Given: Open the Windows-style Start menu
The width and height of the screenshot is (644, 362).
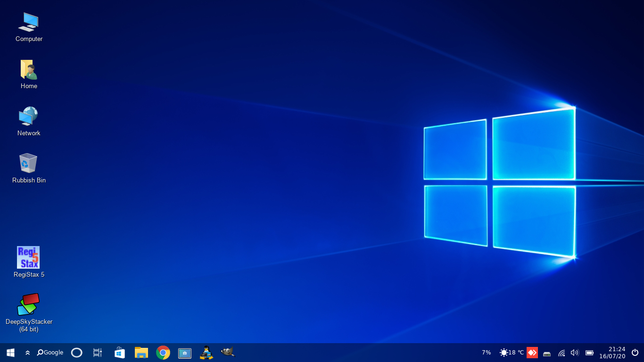Looking at the screenshot, I should pos(10,353).
